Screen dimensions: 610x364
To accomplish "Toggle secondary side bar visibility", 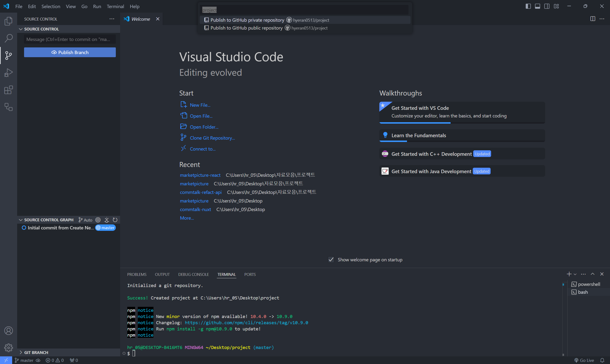I will (547, 6).
